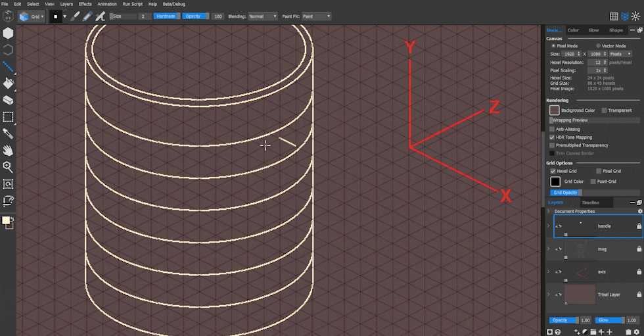Delete layer using the trash icon

[628, 332]
